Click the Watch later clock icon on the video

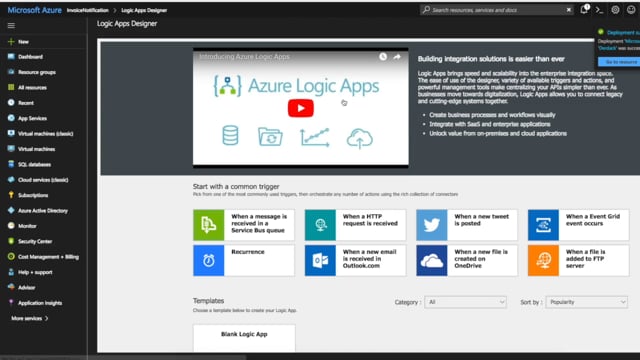click(382, 57)
